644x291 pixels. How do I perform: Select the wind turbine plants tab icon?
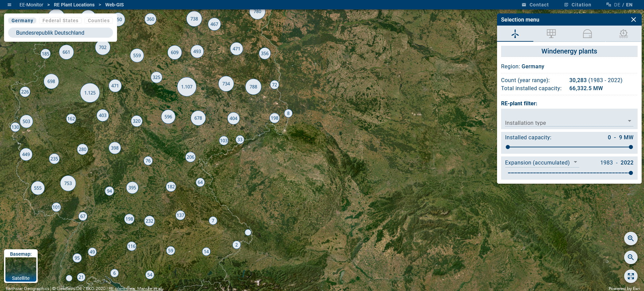tap(515, 34)
